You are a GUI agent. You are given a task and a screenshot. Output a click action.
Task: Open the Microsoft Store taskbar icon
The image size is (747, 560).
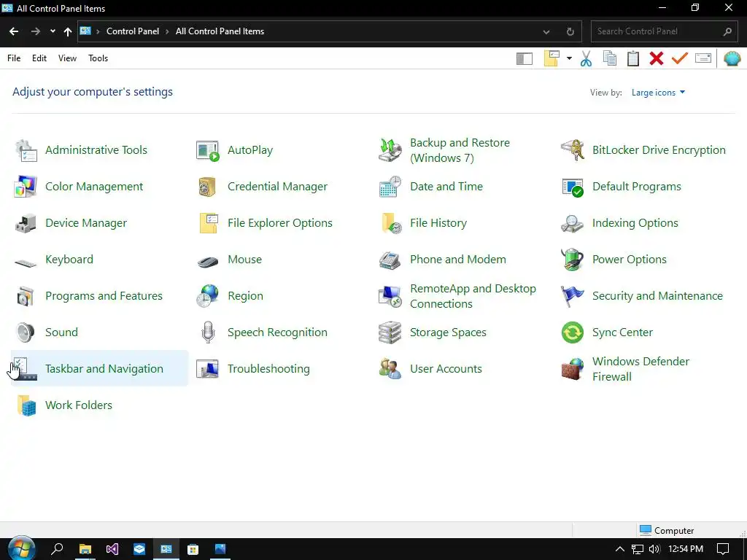[x=193, y=549]
